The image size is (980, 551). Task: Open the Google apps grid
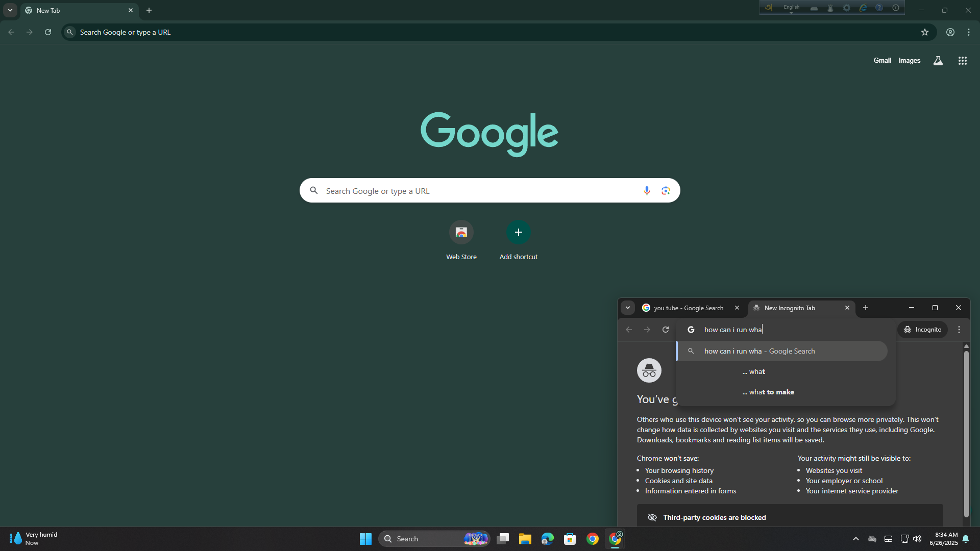(962, 61)
